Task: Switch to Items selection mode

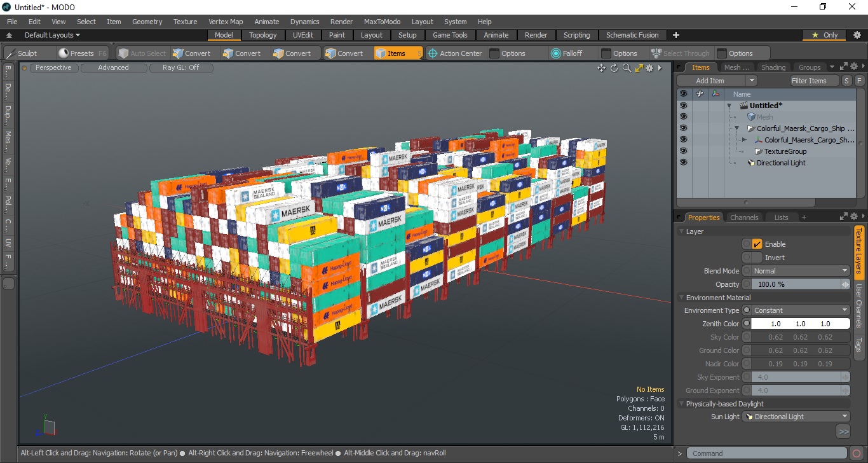Action: pyautogui.click(x=398, y=53)
